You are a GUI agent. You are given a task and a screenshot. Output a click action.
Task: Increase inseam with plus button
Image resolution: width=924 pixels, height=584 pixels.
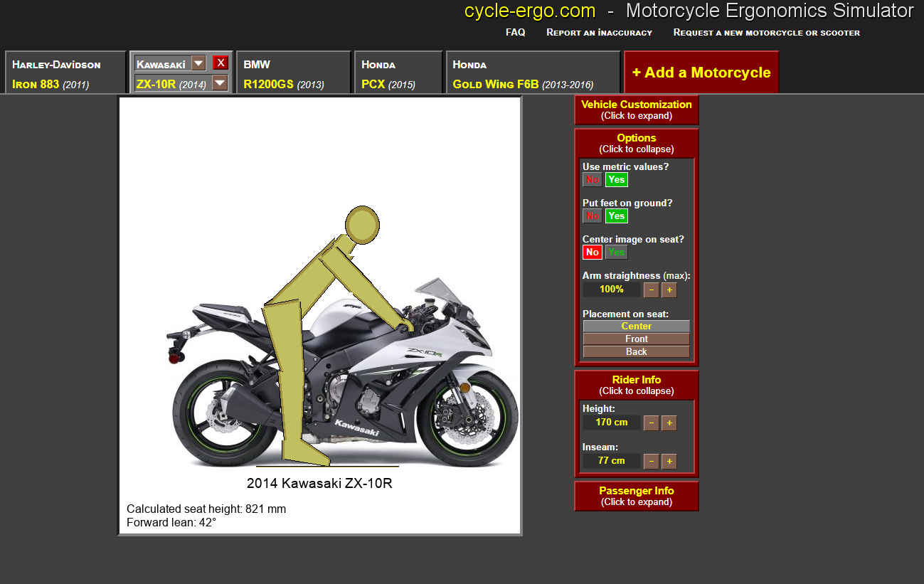(669, 462)
